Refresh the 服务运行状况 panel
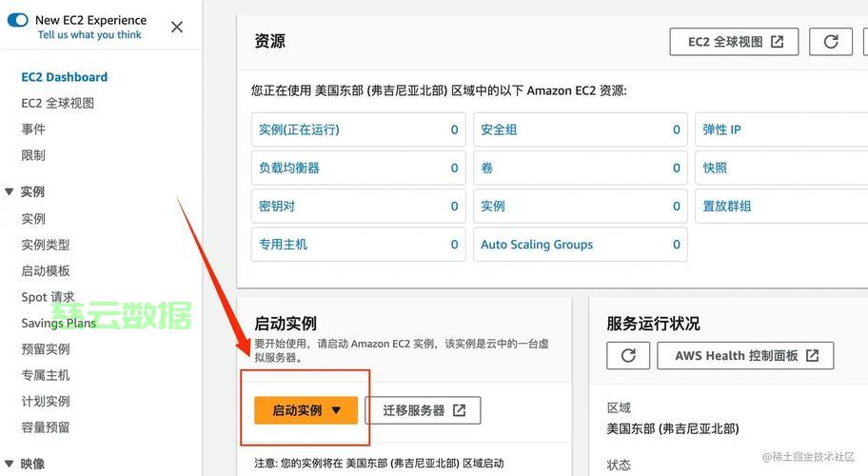This screenshot has height=476, width=868. [628, 355]
